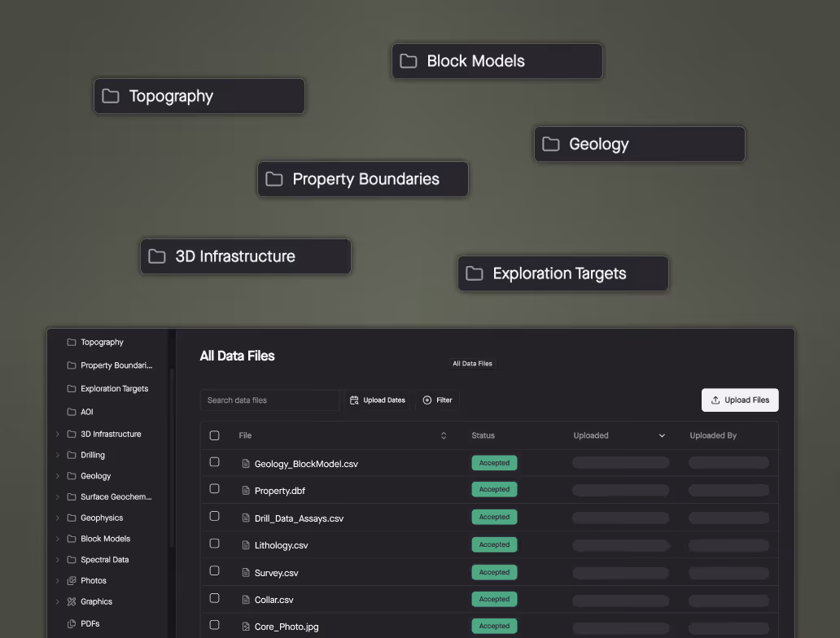This screenshot has height=638, width=840.
Task: Click Accepted status badge for Lithology.csv
Action: point(494,544)
